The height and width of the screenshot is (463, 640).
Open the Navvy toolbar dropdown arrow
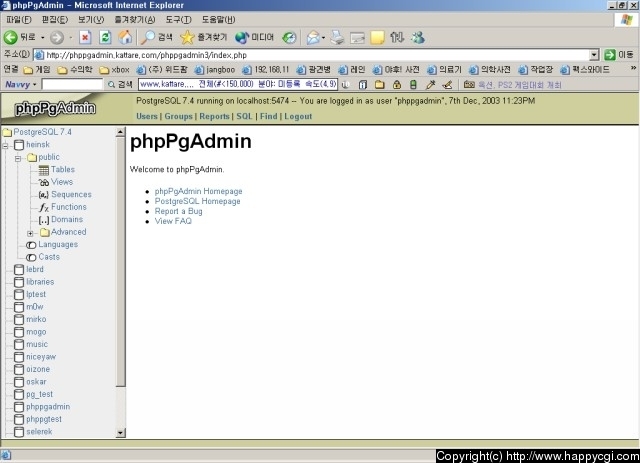coord(34,85)
